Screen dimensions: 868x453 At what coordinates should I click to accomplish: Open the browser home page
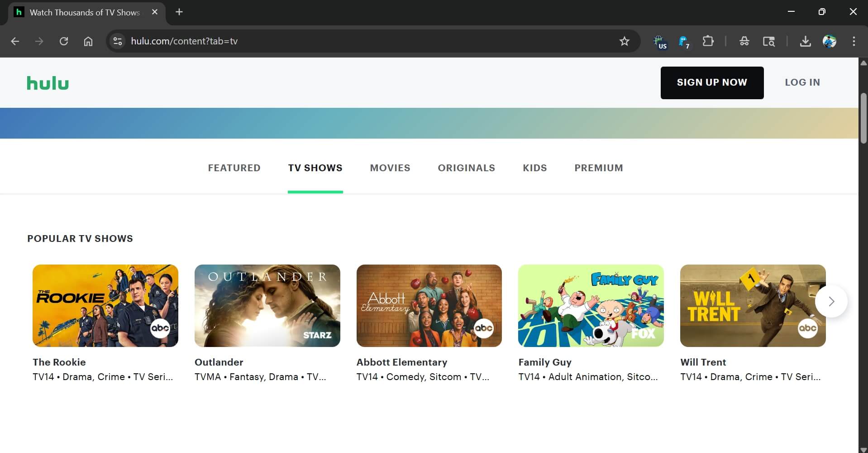[88, 41]
